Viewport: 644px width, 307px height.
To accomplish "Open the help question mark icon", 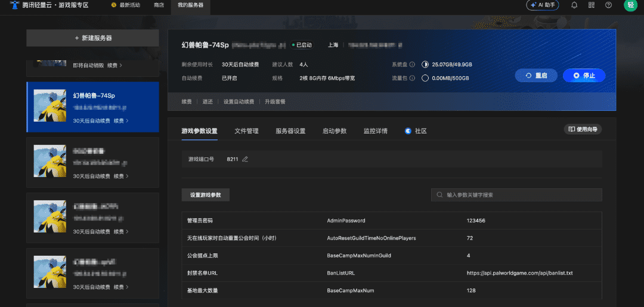I will (609, 5).
